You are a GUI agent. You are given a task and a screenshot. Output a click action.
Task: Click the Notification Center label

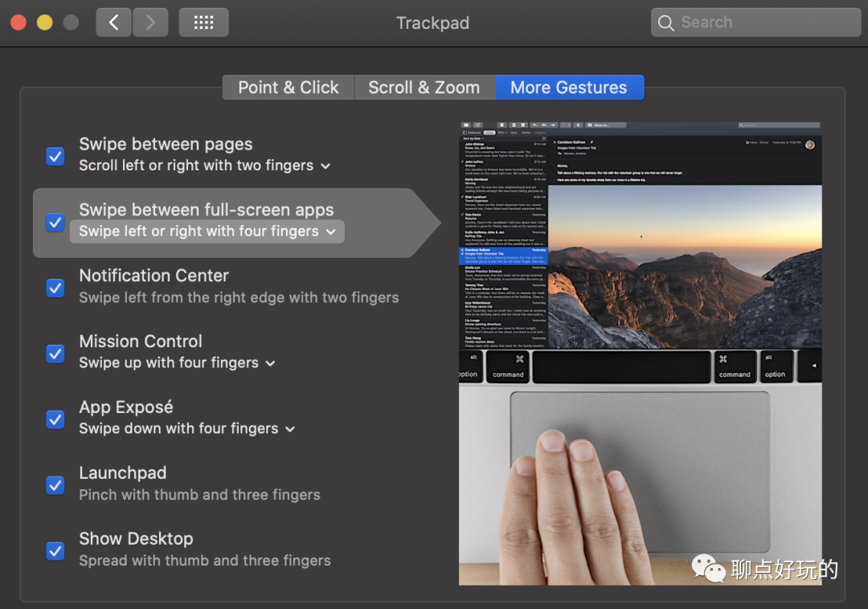coord(154,276)
